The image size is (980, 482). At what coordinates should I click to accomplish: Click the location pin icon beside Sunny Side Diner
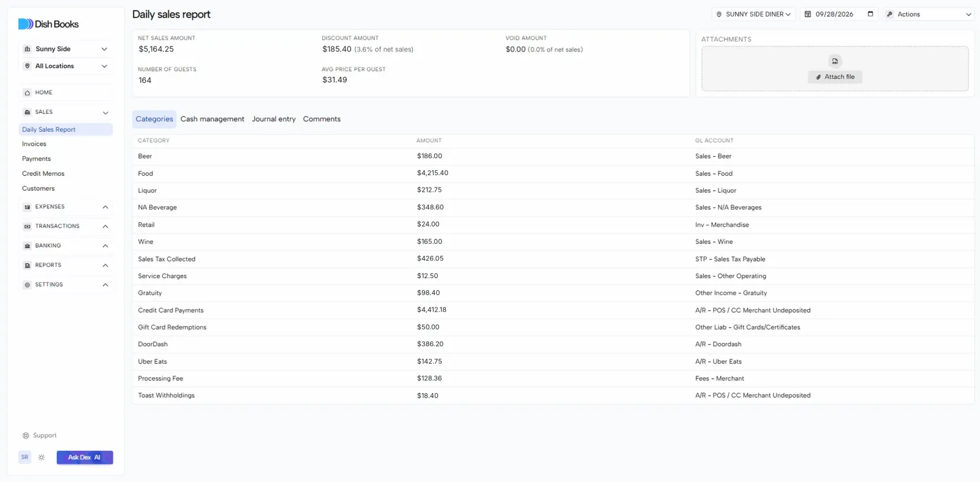(x=719, y=14)
